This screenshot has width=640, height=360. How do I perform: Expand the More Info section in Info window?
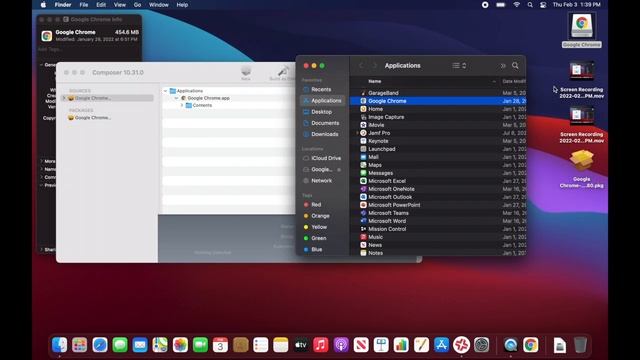point(41,161)
